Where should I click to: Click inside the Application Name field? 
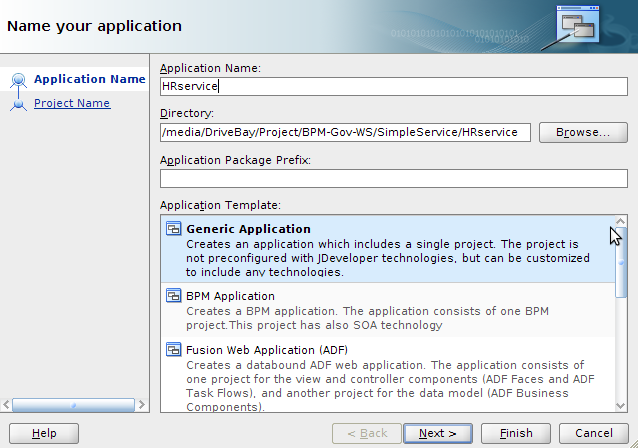(x=393, y=86)
